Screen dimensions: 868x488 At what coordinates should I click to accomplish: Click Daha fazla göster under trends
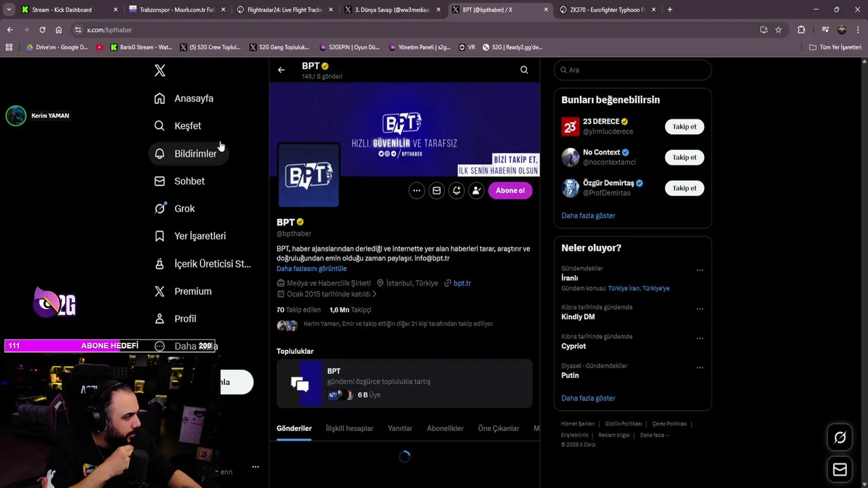click(x=588, y=399)
